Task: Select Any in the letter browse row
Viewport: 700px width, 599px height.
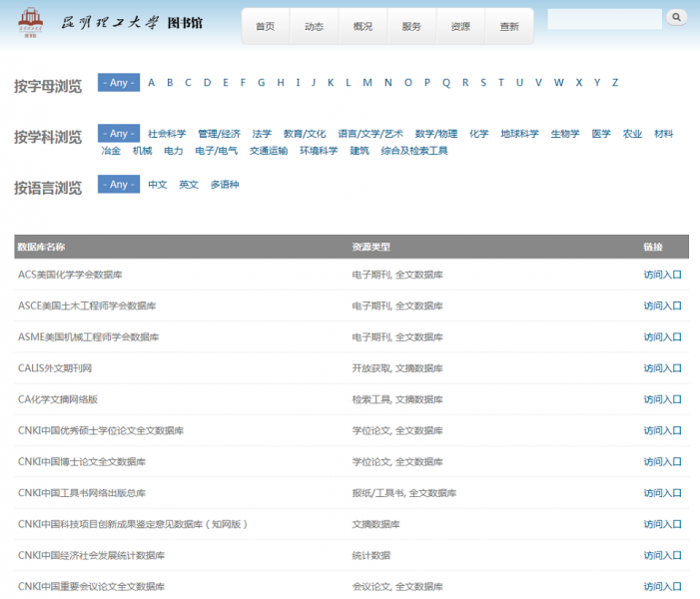Action: coord(119,83)
